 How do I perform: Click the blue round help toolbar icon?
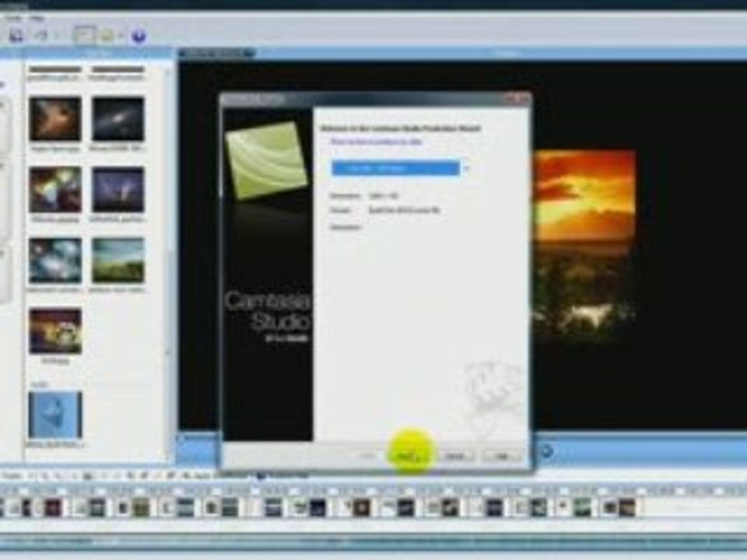[x=139, y=36]
